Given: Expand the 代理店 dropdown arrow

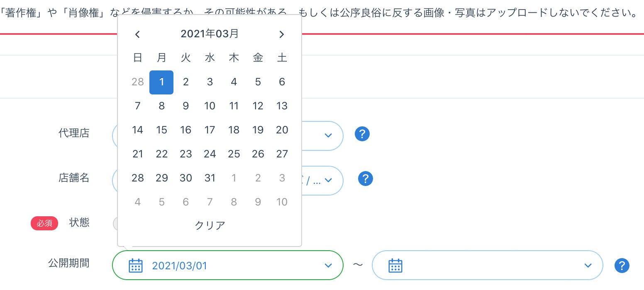Looking at the screenshot, I should [x=328, y=135].
